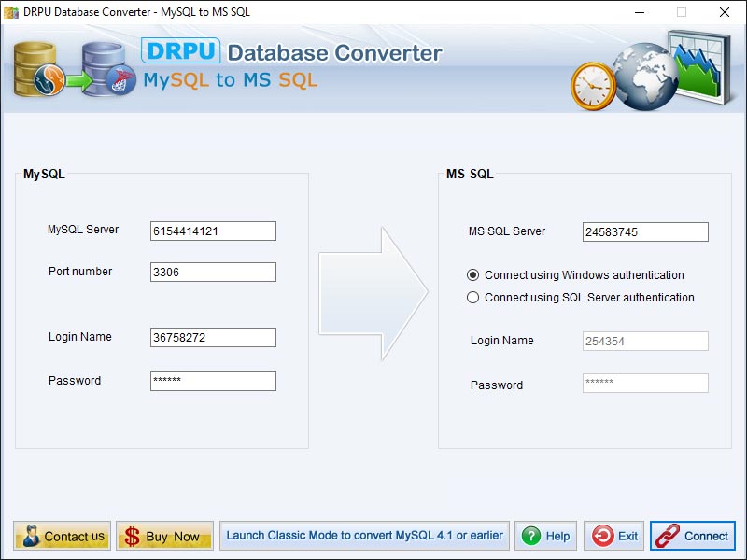Click the MySQL Password field
This screenshot has width=747, height=560.
tap(212, 381)
